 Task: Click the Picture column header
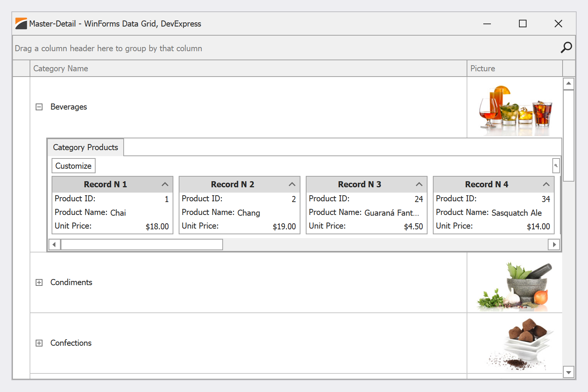514,69
